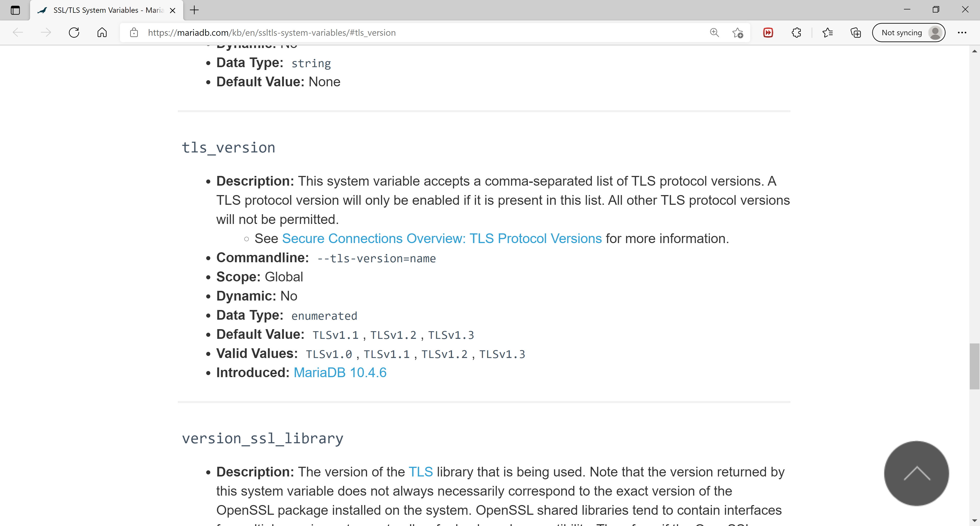Open Secure Connections Overview: TLS Protocol Versions link
This screenshot has height=526, width=980.
442,239
